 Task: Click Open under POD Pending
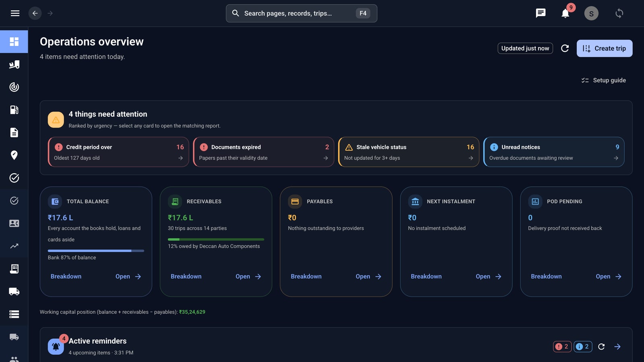tap(609, 276)
